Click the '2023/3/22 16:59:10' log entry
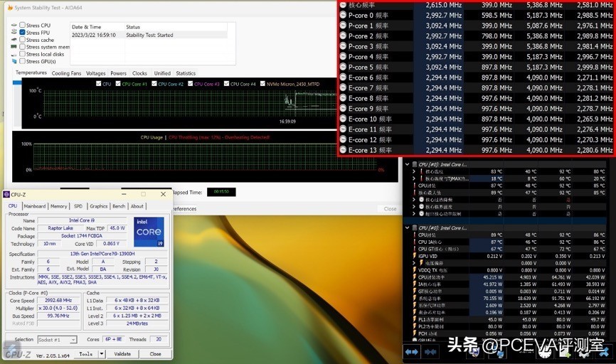This screenshot has width=616, height=364. [x=94, y=35]
